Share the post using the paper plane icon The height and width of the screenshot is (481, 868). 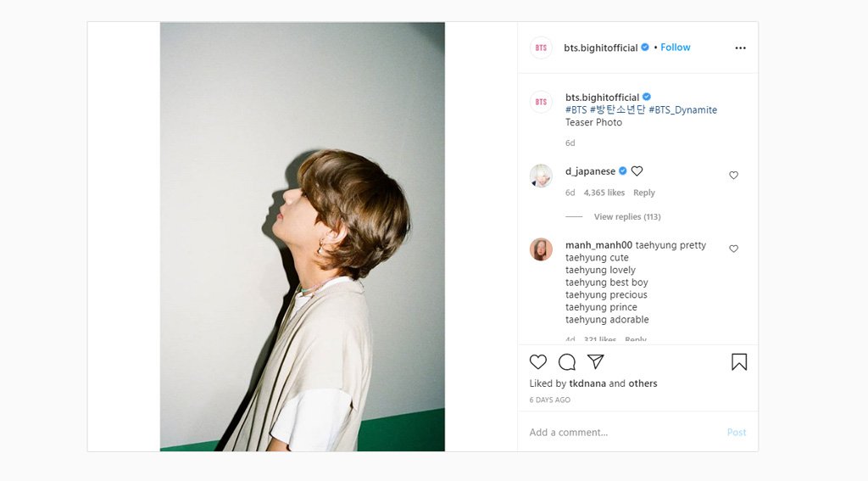[596, 362]
